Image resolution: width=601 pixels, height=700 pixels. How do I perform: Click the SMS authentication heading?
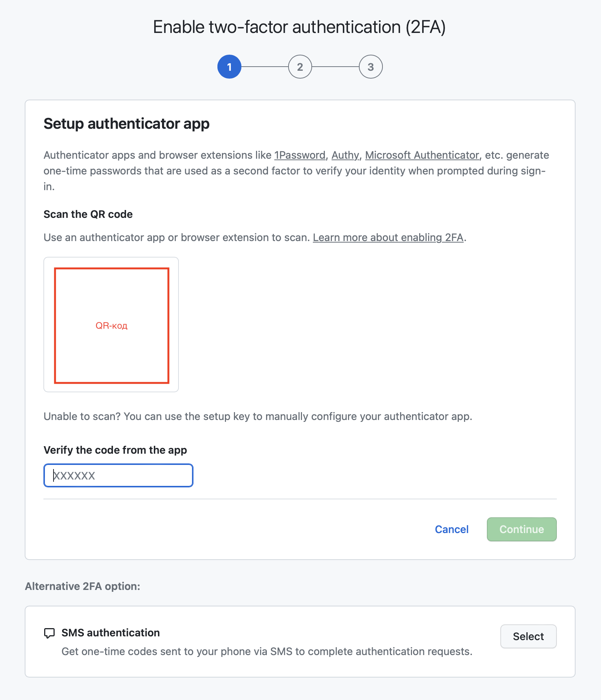coord(111,633)
